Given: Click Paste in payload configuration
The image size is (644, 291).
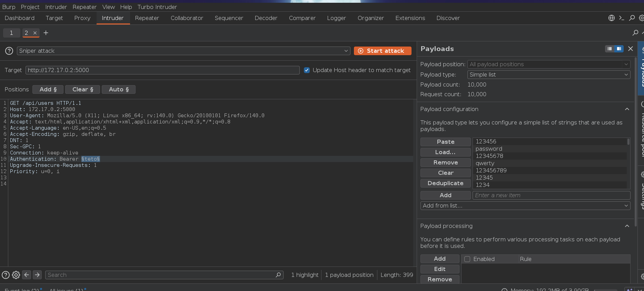Looking at the screenshot, I should [446, 142].
